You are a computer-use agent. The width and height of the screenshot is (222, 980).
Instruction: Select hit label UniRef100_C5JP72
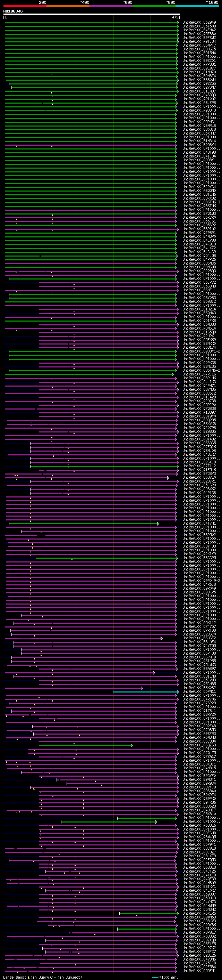(x=199, y=283)
